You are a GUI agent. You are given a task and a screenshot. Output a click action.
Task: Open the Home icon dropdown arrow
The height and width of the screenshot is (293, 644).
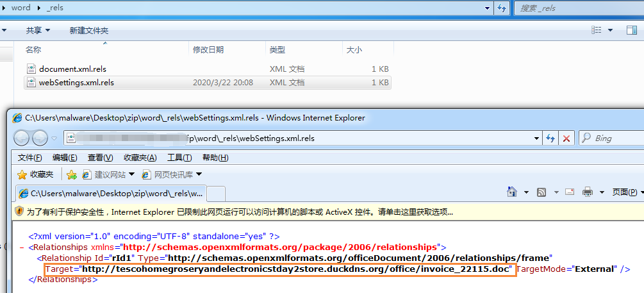[x=527, y=192]
